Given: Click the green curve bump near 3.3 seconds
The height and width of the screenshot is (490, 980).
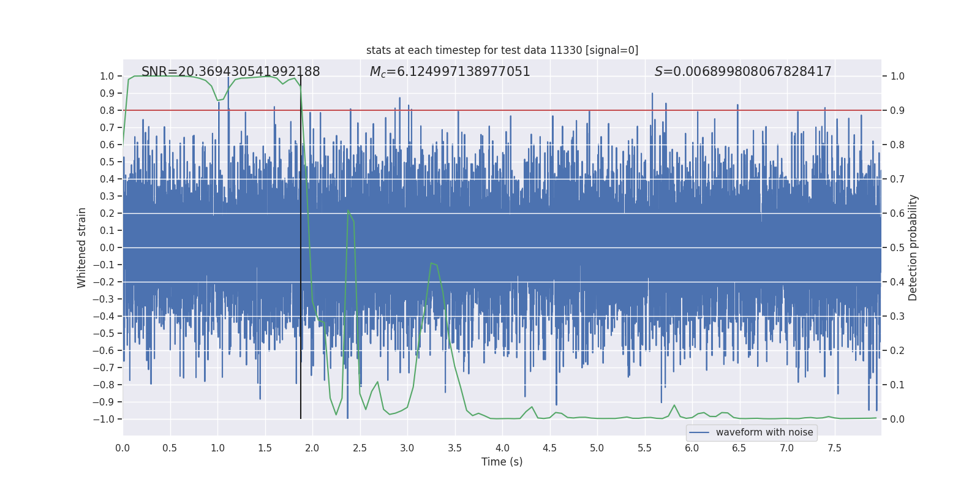Looking at the screenshot, I should click(x=433, y=264).
